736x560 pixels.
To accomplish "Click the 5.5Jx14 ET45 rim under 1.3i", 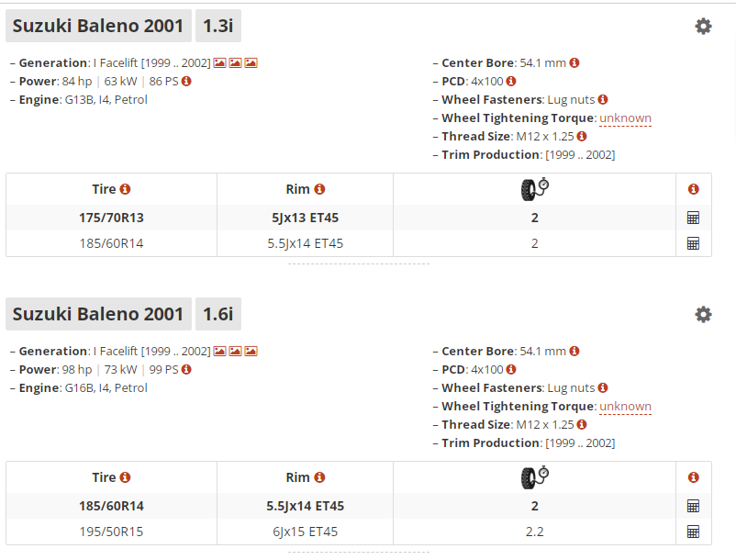I will click(305, 243).
